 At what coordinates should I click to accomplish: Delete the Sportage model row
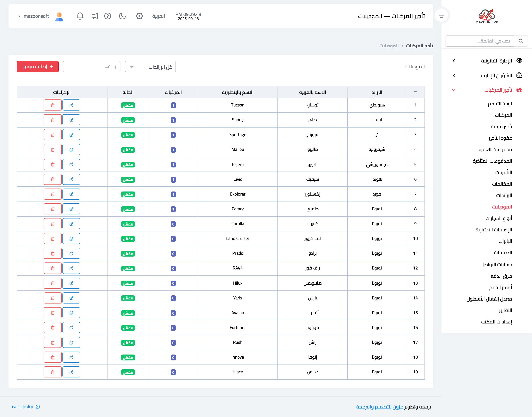[x=52, y=135]
